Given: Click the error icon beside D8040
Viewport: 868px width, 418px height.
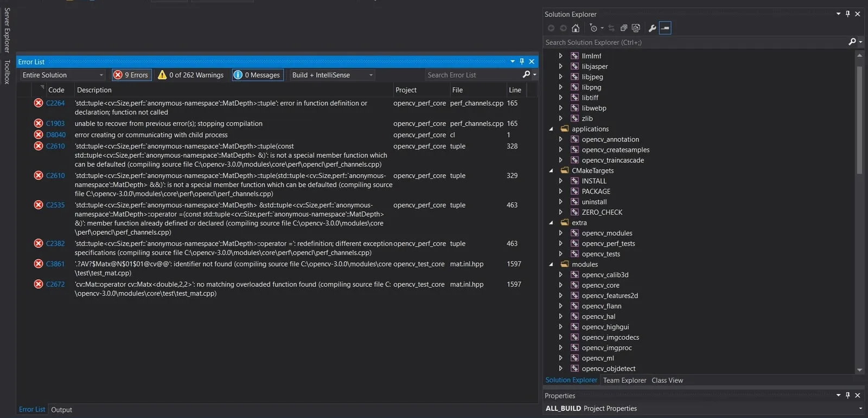Looking at the screenshot, I should click(x=39, y=135).
